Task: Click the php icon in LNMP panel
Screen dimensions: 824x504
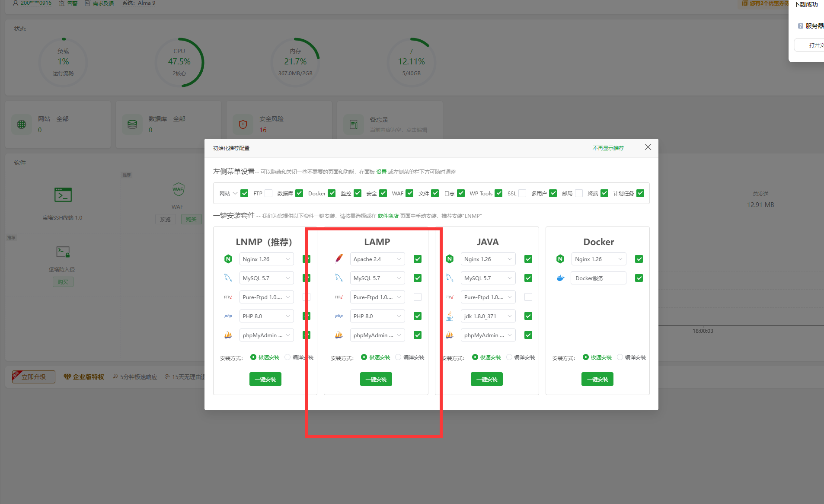Action: pyautogui.click(x=228, y=316)
